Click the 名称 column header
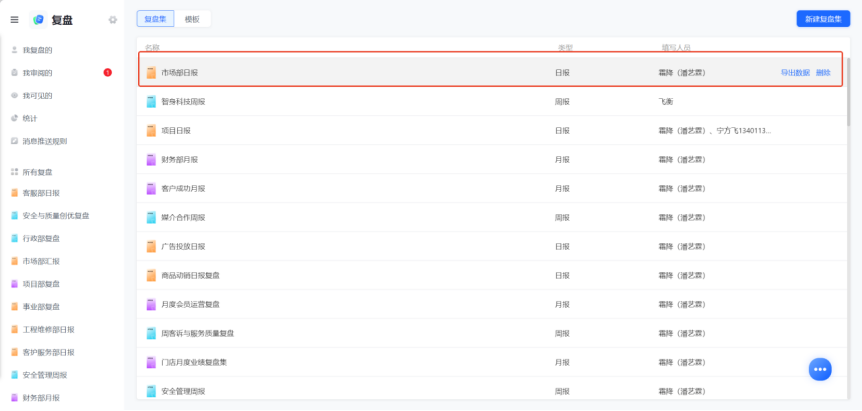Viewport: 862px width, 411px height. [x=152, y=48]
